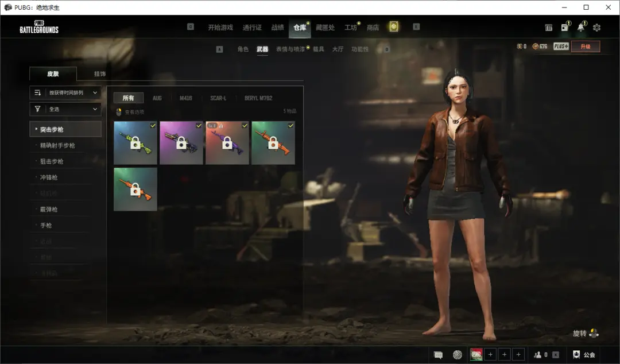
Task: Click the rotate character icon
Action: point(594,333)
